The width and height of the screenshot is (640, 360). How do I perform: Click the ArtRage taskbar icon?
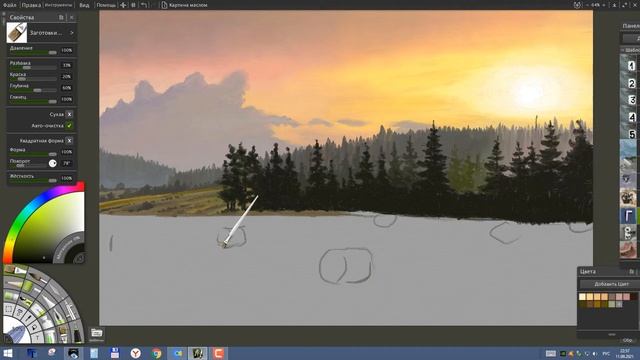[198, 353]
